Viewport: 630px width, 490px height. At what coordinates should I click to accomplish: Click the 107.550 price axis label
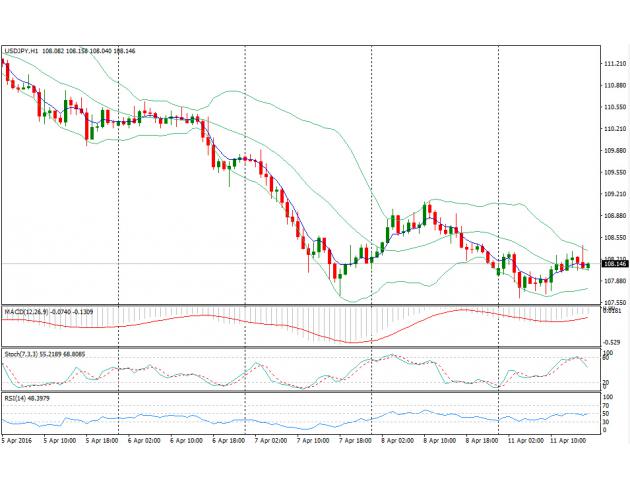[614, 302]
